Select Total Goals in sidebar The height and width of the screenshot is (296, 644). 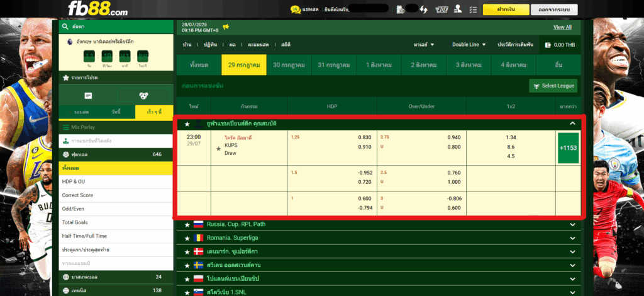[x=116, y=222]
